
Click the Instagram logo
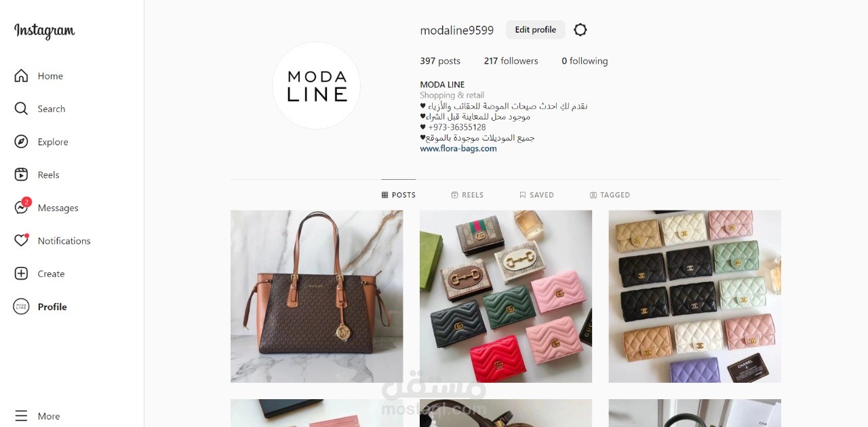pyautogui.click(x=45, y=31)
